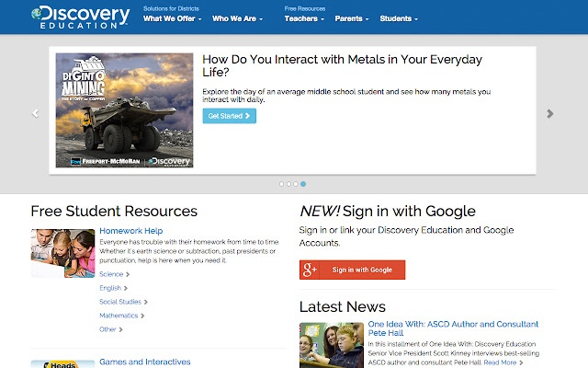Select the first carousel dot
Screen dimensions: 588x368
pyautogui.click(x=282, y=184)
